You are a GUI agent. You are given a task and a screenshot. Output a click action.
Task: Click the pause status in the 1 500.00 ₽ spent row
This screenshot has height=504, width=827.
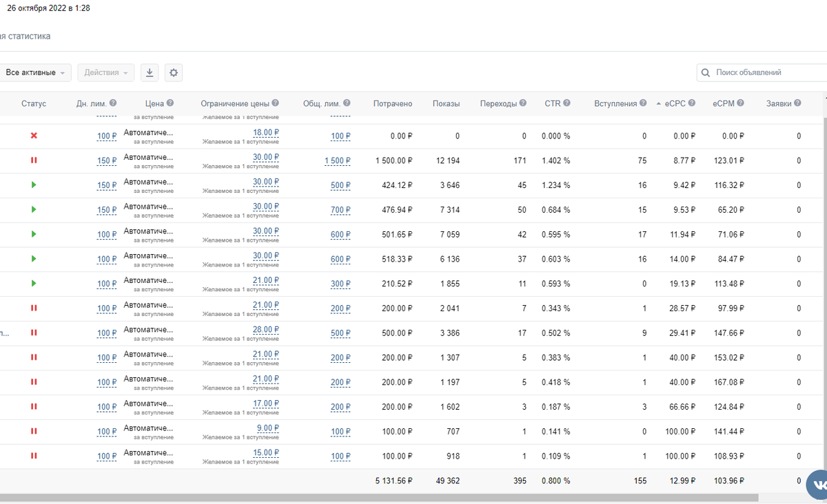point(34,160)
